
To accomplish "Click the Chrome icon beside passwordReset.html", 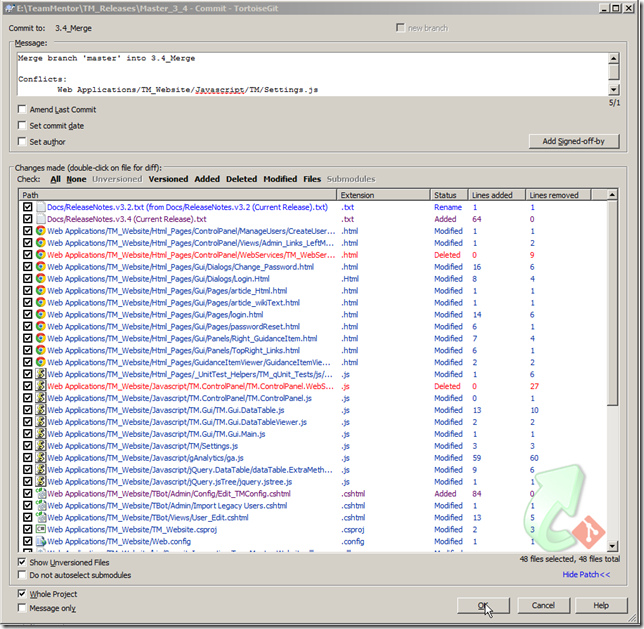I will (x=40, y=326).
